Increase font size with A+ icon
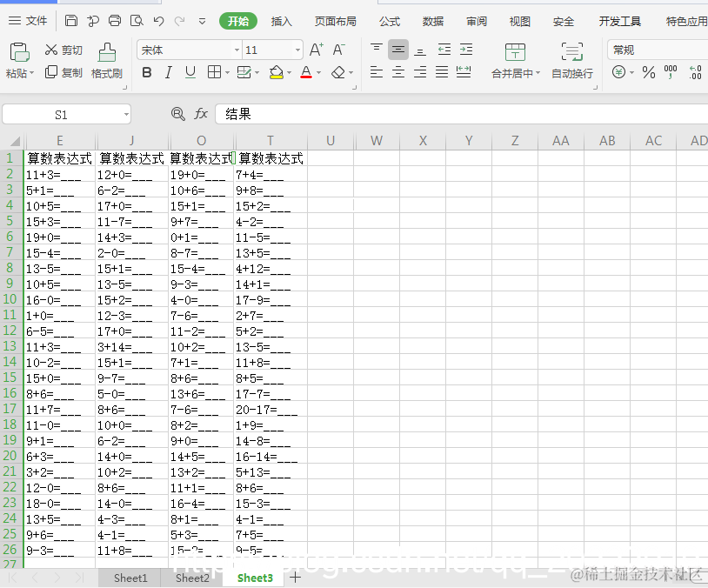This screenshot has height=588, width=708. tap(316, 50)
